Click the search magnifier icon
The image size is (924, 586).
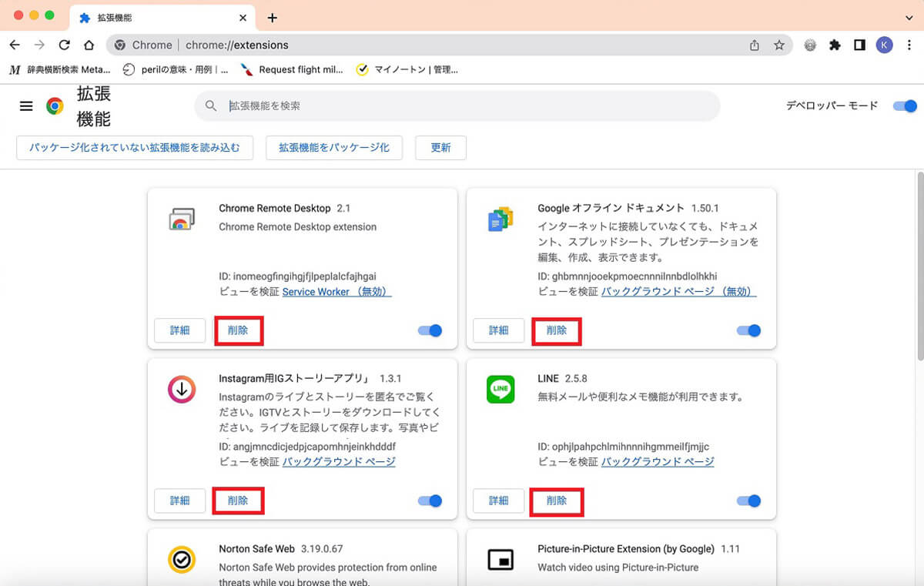(x=210, y=106)
